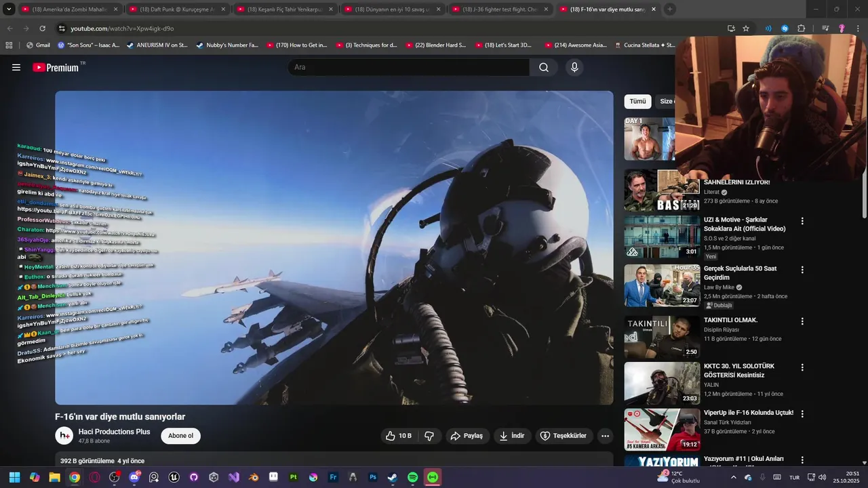The width and height of the screenshot is (868, 488).
Task: Start voice search with microphone icon
Action: (x=574, y=67)
